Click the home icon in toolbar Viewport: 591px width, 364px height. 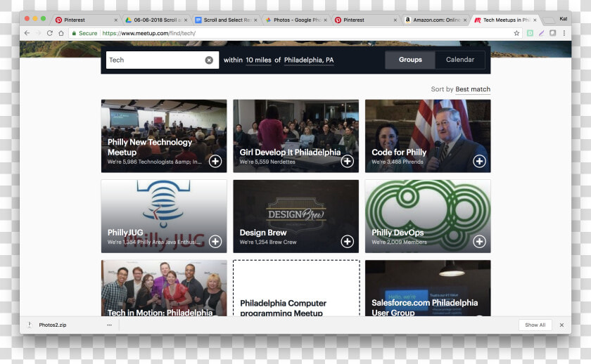click(61, 33)
